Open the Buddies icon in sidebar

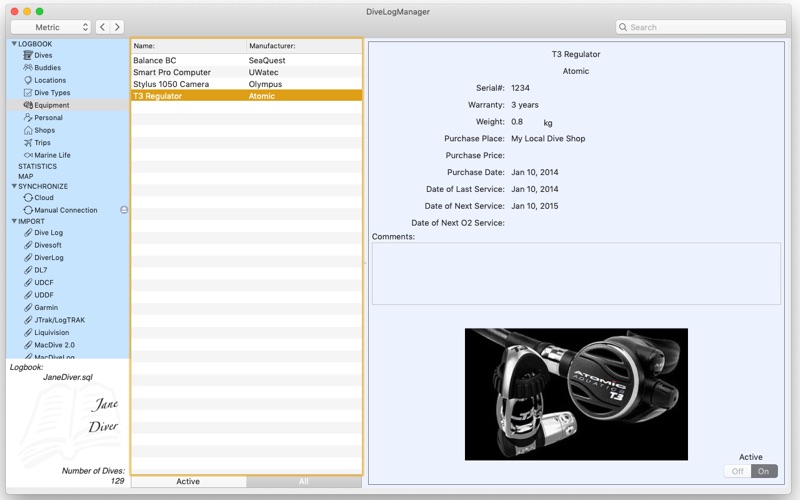click(x=28, y=68)
